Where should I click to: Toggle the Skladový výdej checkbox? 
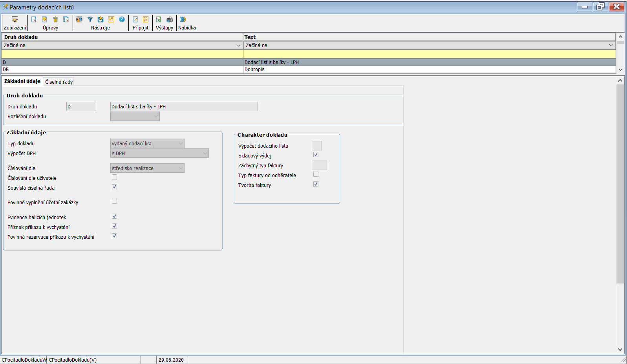[x=316, y=155]
